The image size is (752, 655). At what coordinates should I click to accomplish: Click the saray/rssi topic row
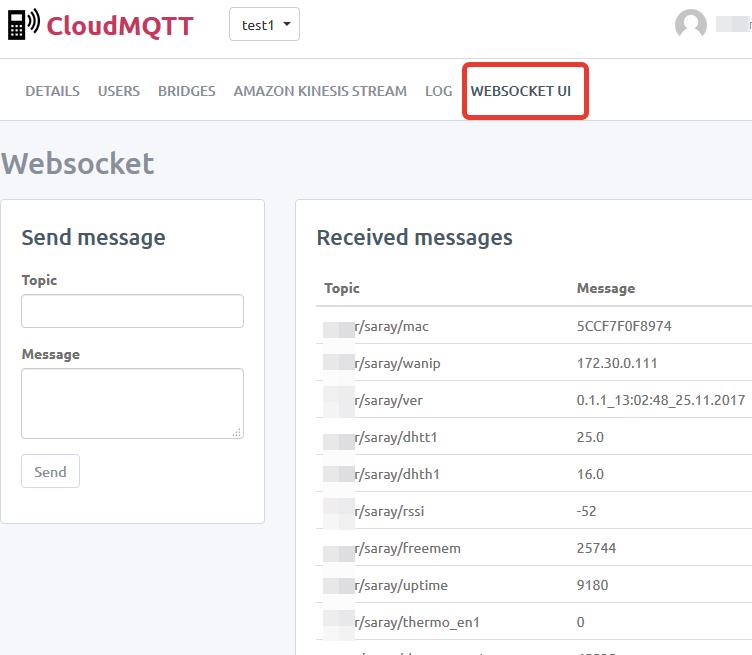click(x=389, y=511)
